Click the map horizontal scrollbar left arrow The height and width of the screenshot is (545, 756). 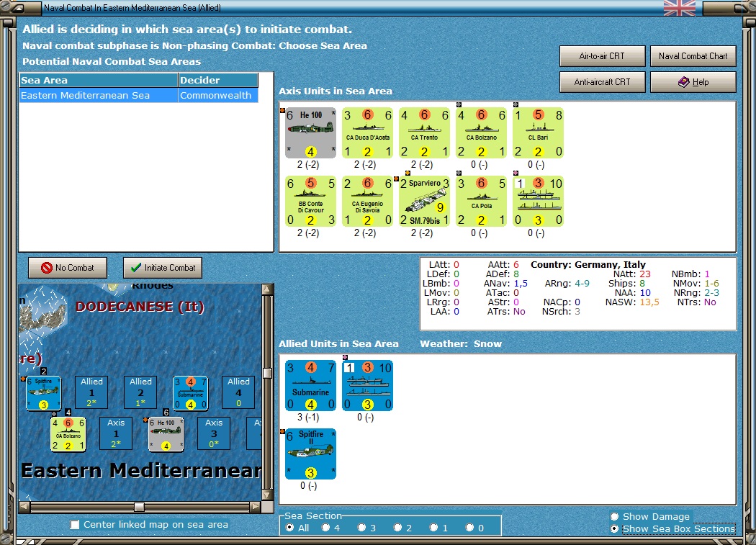point(24,507)
